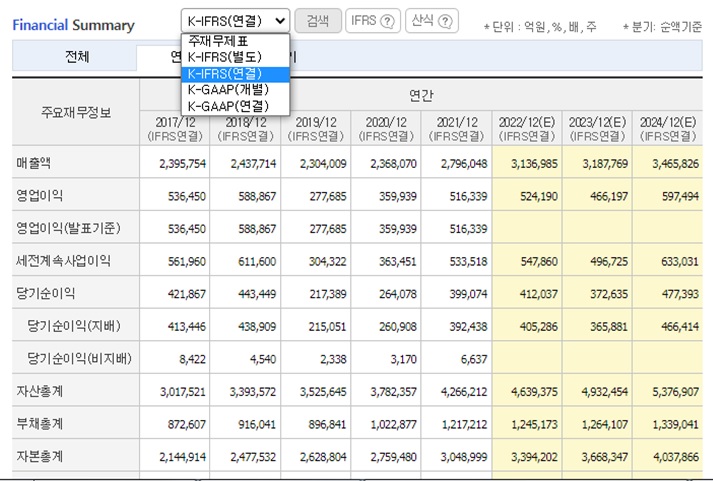The width and height of the screenshot is (713, 481).
Task: Click 매출액 estimate 3,465,826 for 2024/12(E)
Action: [675, 164]
